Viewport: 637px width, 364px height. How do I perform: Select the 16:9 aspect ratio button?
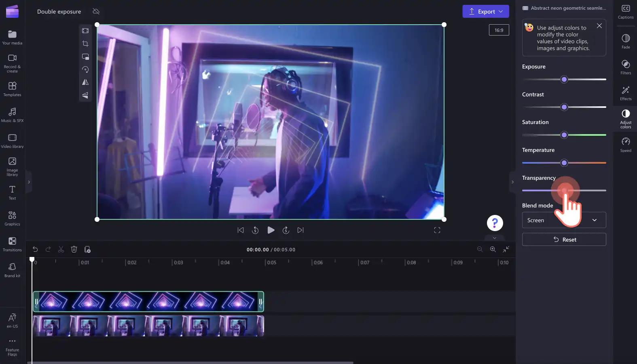(499, 30)
